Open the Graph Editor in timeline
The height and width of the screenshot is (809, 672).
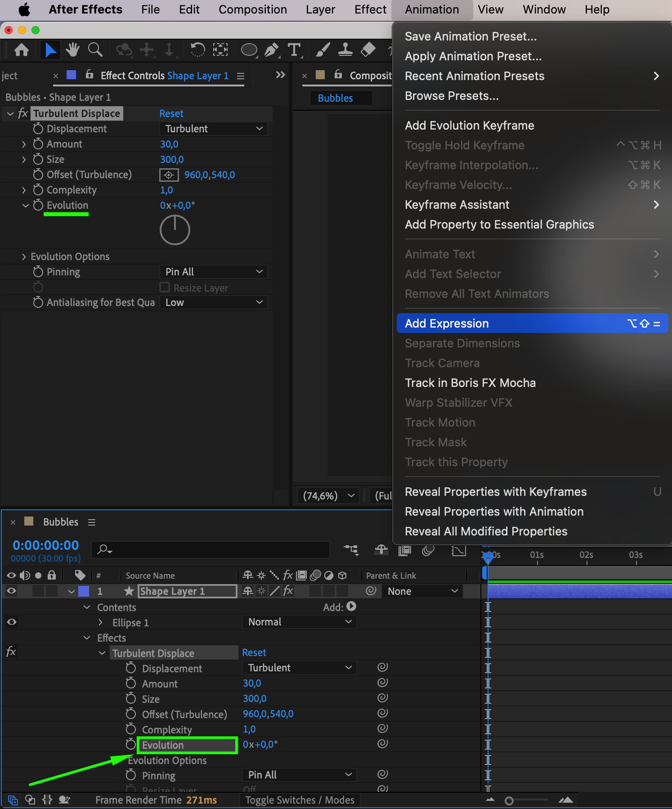[x=458, y=550]
